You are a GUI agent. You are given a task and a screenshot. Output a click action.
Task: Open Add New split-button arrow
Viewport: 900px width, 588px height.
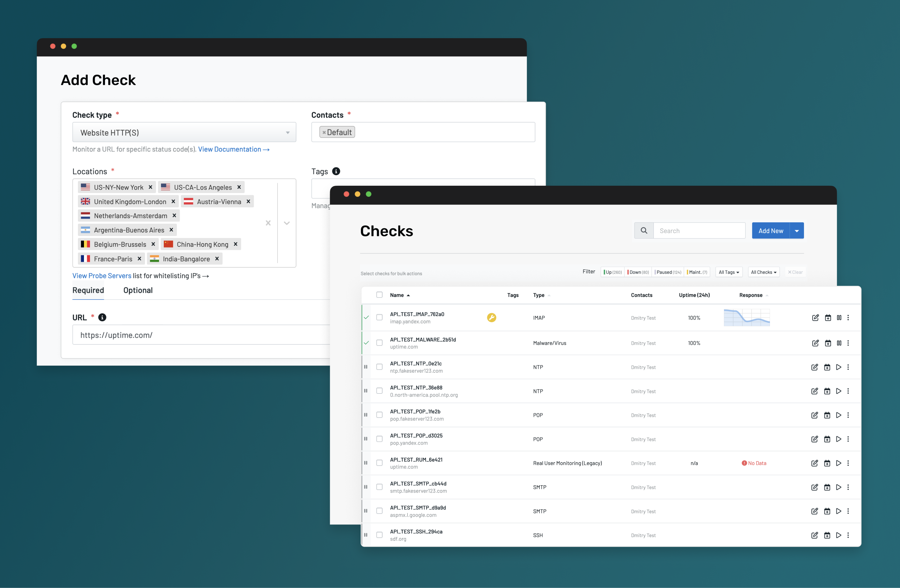(x=797, y=231)
